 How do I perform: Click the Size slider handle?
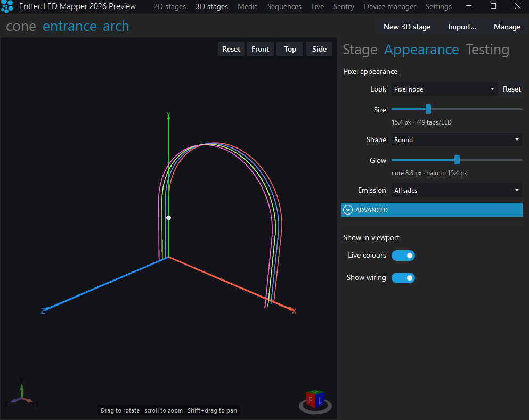[x=428, y=109]
